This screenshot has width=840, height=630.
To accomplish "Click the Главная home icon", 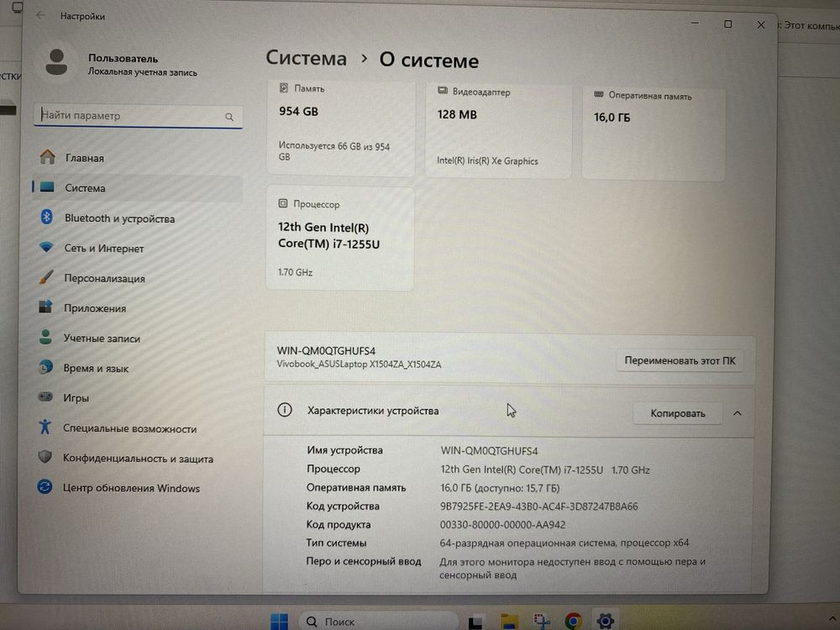I will click(x=47, y=157).
